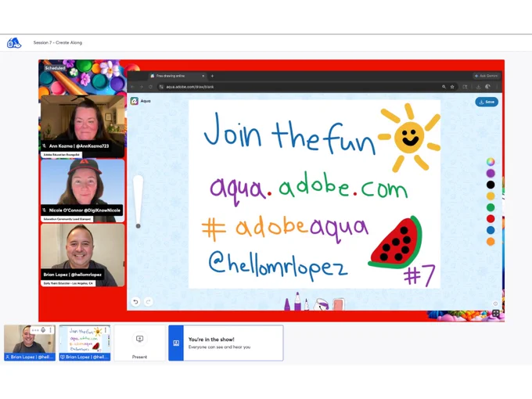Click 'Session 7 - Create Along' title
This screenshot has height=399, width=532.
(58, 43)
